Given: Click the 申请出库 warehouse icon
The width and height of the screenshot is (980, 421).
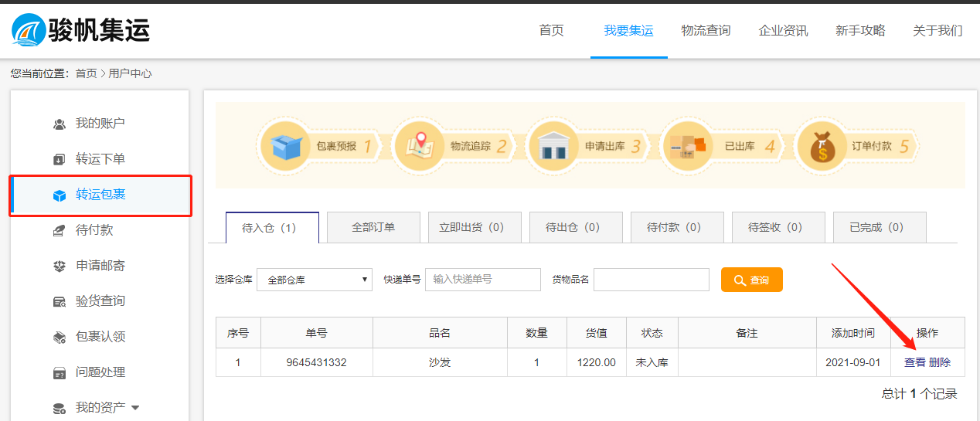Looking at the screenshot, I should [552, 145].
